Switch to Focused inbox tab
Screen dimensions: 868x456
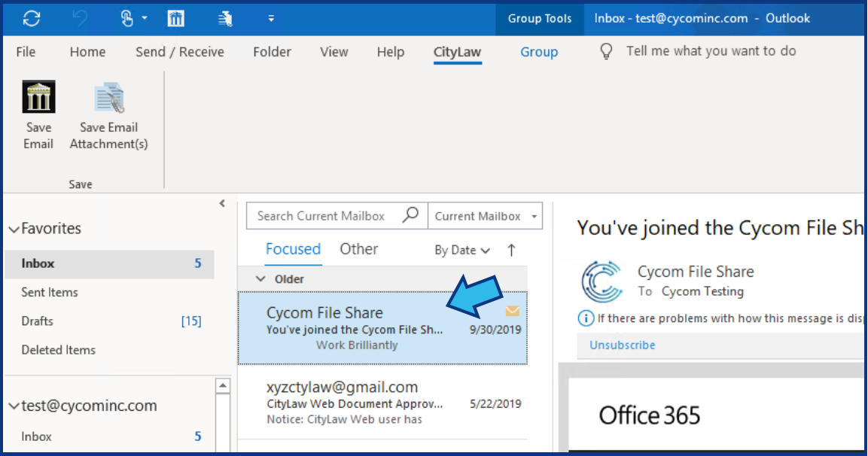(293, 249)
